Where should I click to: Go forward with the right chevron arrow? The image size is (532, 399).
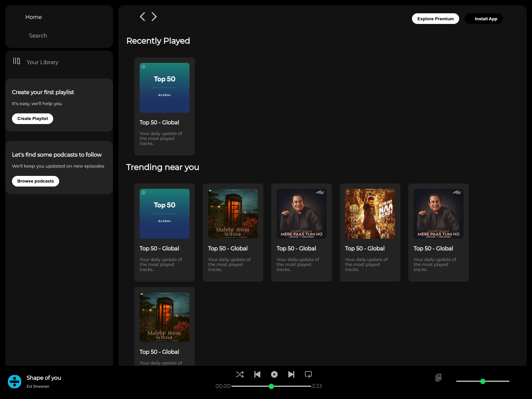click(154, 17)
